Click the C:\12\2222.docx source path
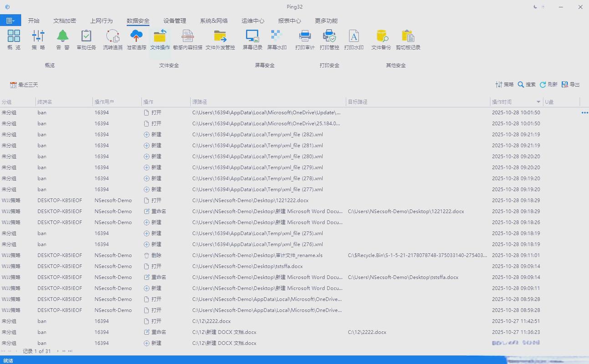The width and height of the screenshot is (589, 364). coord(211,321)
